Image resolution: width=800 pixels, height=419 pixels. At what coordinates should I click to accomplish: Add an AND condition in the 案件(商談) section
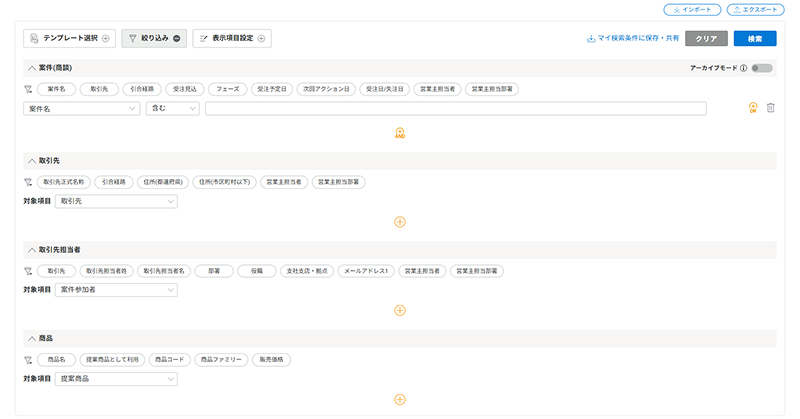click(400, 133)
